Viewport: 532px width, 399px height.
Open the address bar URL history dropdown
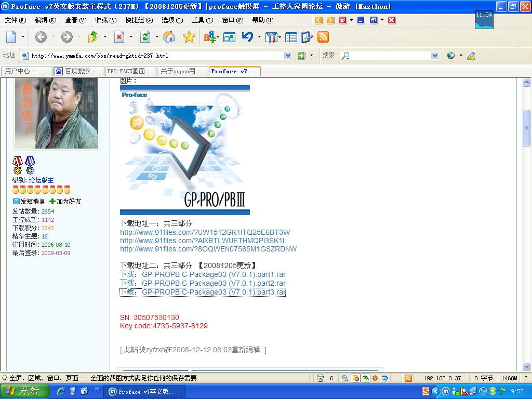click(x=288, y=56)
